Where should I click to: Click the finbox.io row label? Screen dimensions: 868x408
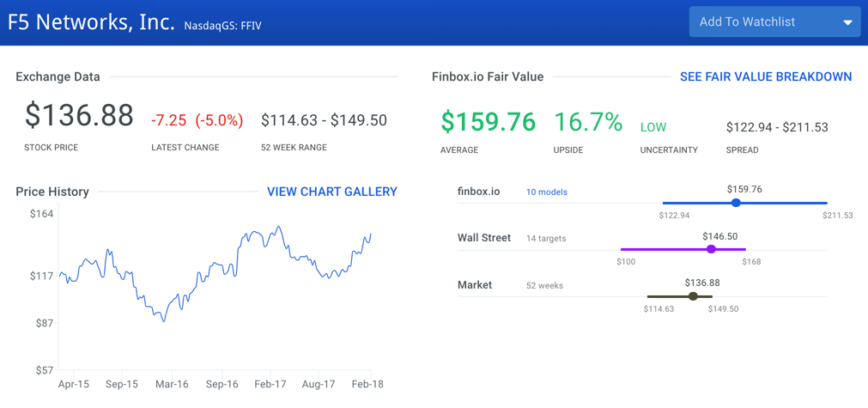479,192
